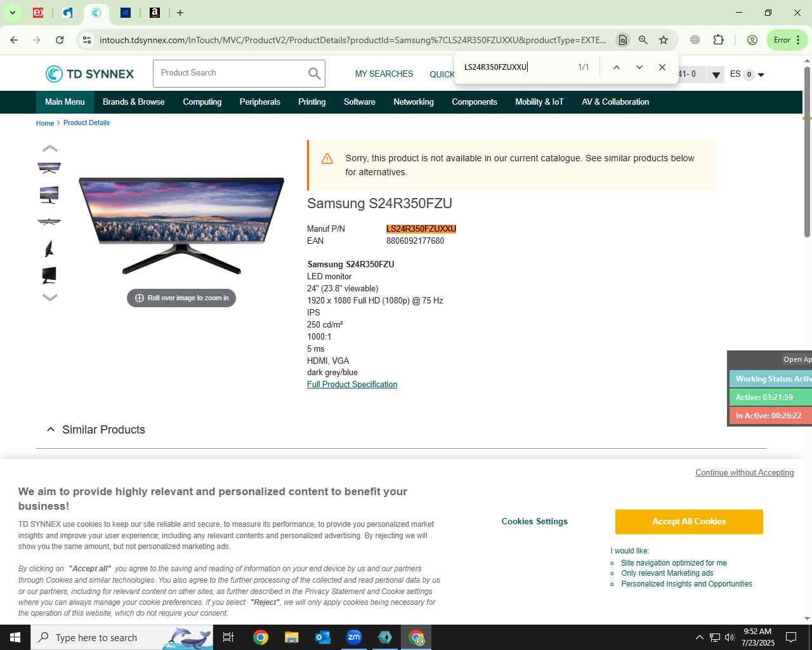Open site information icon in address bar
The width and height of the screenshot is (812, 650).
[x=87, y=40]
